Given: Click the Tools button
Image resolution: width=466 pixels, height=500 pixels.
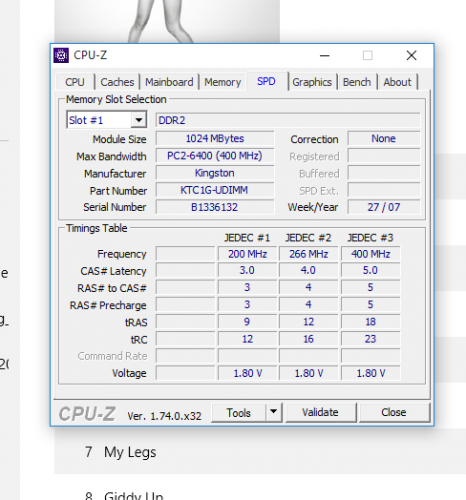Looking at the screenshot, I should (x=239, y=413).
